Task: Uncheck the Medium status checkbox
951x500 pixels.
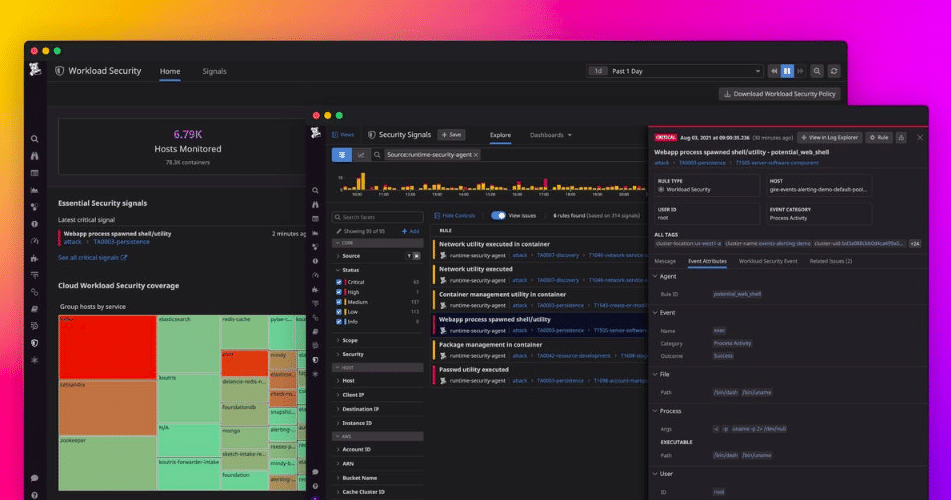Action: pos(339,302)
